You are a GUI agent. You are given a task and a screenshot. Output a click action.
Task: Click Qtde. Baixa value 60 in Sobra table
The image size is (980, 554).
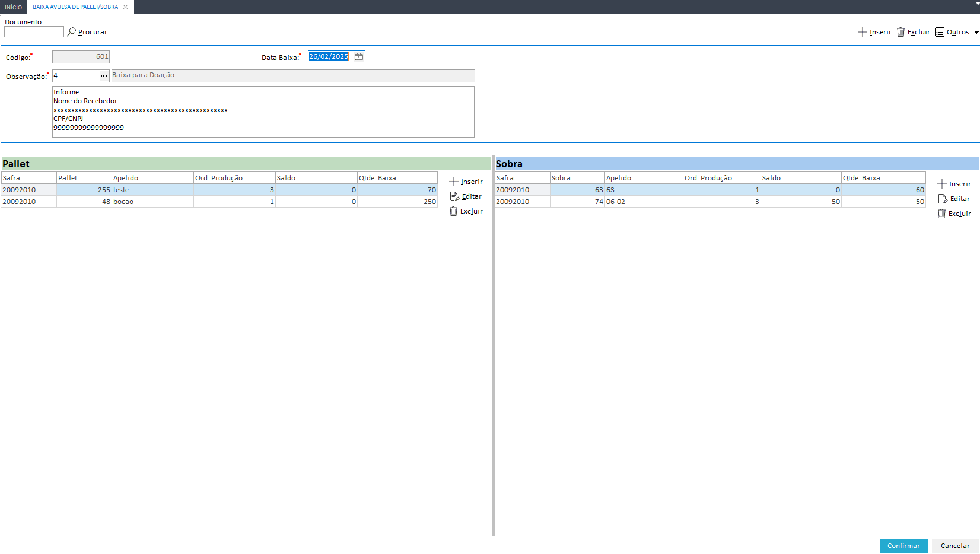(x=883, y=190)
